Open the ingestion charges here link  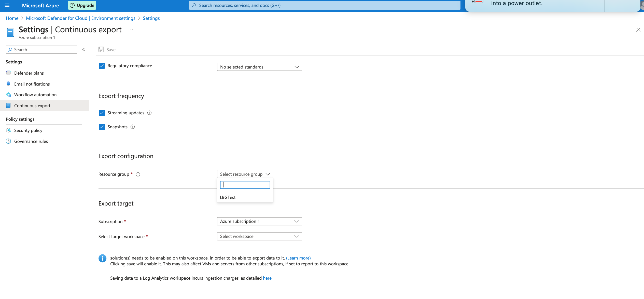(268, 278)
